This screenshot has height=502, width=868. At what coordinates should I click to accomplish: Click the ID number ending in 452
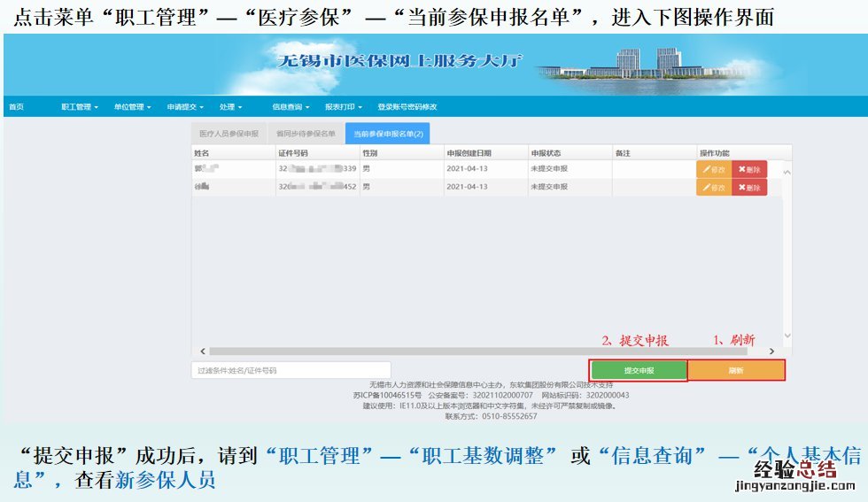[317, 187]
